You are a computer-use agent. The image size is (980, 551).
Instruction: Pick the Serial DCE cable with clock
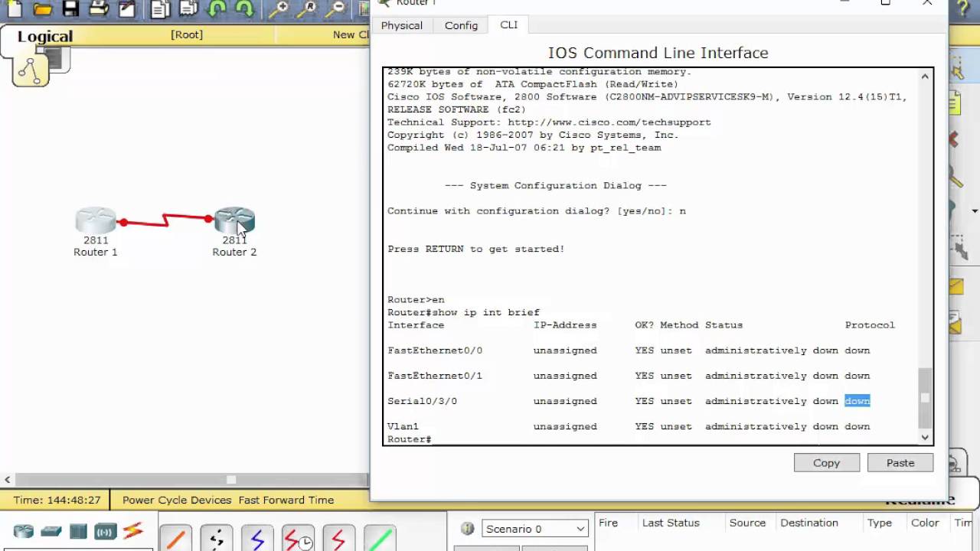(x=298, y=539)
